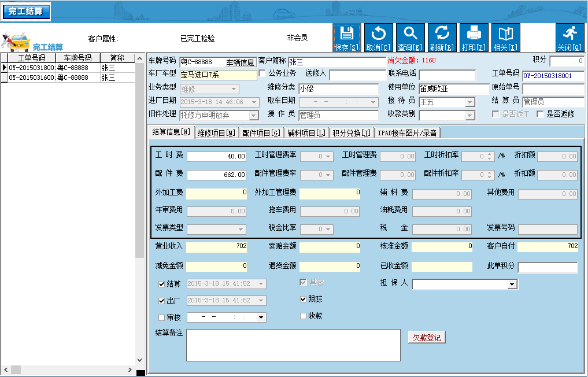Click the 此单积分 input field
Viewport: 588px width, 377px height.
548,267
